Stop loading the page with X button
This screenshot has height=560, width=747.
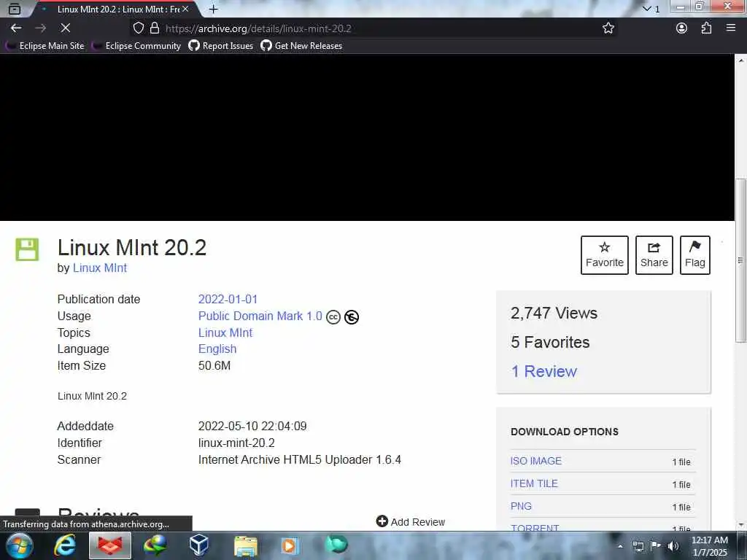click(65, 28)
